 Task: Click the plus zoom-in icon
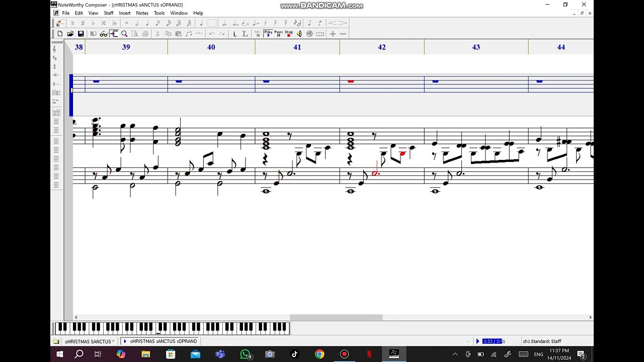pyautogui.click(x=333, y=34)
